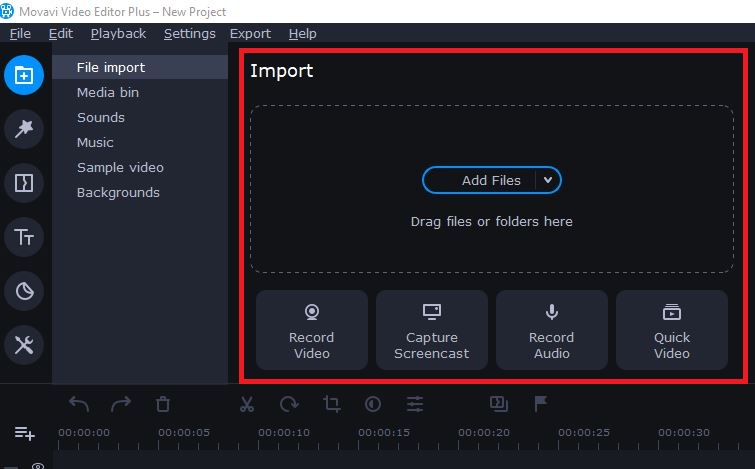Viewport: 755px width, 469px height.
Task: Click the Quick Video button
Action: [672, 330]
